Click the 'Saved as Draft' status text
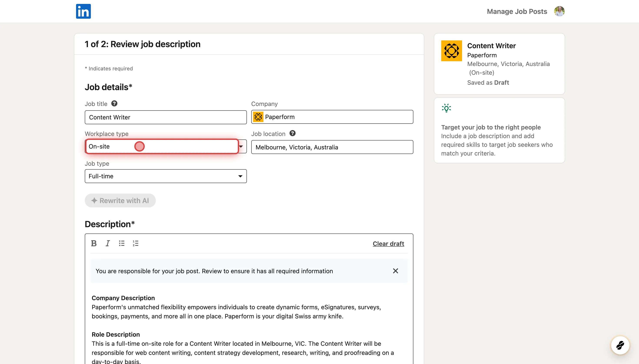The image size is (639, 364). tap(488, 83)
